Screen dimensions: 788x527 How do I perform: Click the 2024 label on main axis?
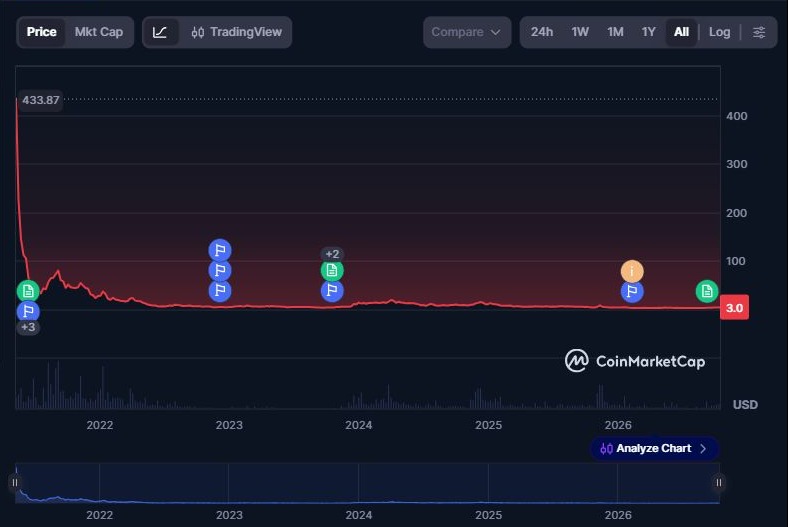359,425
